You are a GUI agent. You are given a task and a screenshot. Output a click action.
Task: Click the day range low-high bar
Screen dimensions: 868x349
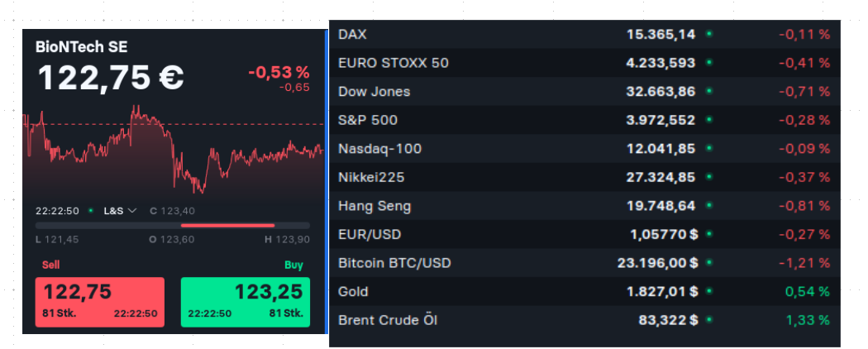[x=173, y=225]
